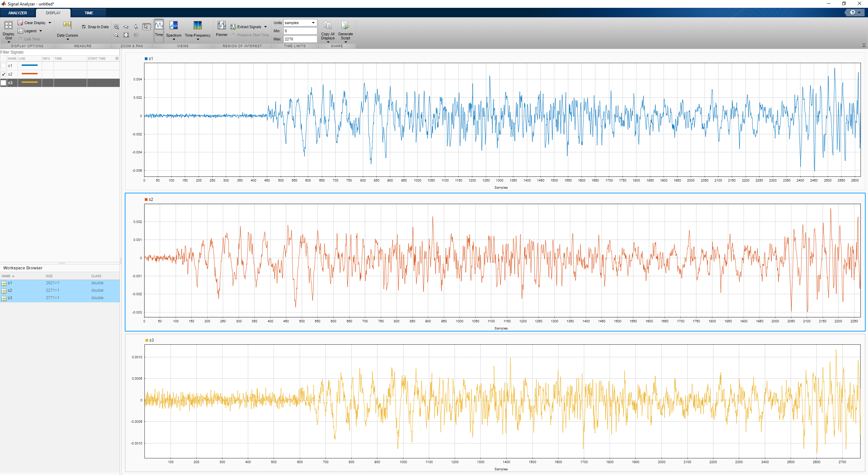Switch to Time-Frequency view
Viewport: 868px width, 475px height.
(197, 26)
